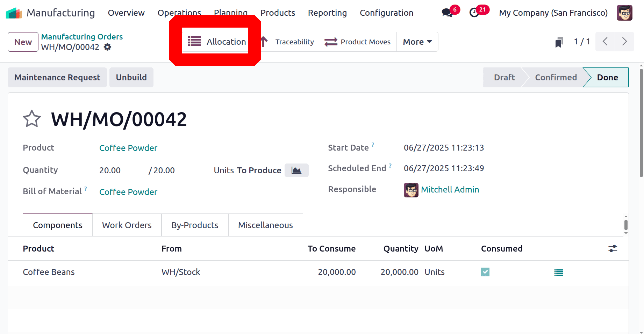Open the Products menu
The image size is (644, 334).
278,13
